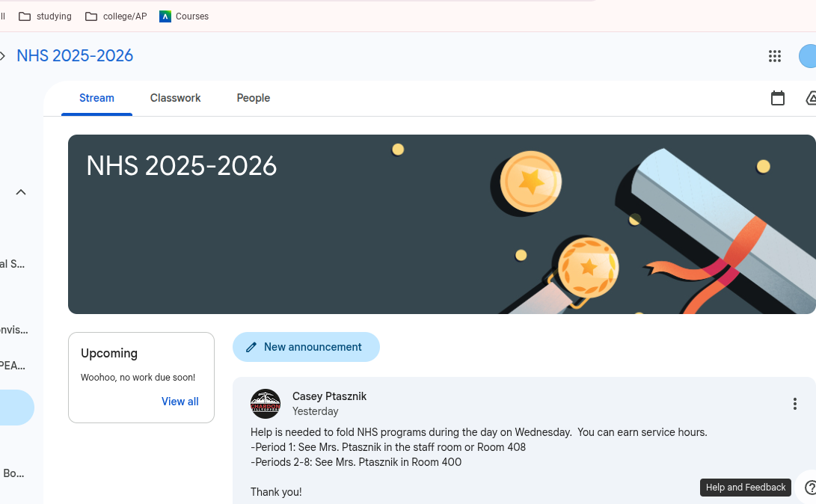Open the Google apps grid launcher
Image resolution: width=816 pixels, height=504 pixels.
pyautogui.click(x=774, y=56)
